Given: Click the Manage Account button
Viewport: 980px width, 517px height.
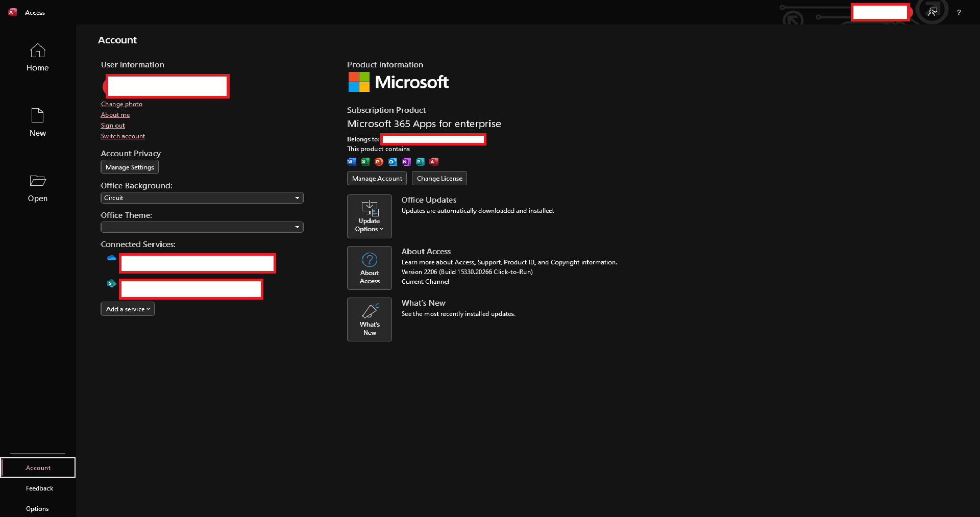Looking at the screenshot, I should (x=377, y=178).
